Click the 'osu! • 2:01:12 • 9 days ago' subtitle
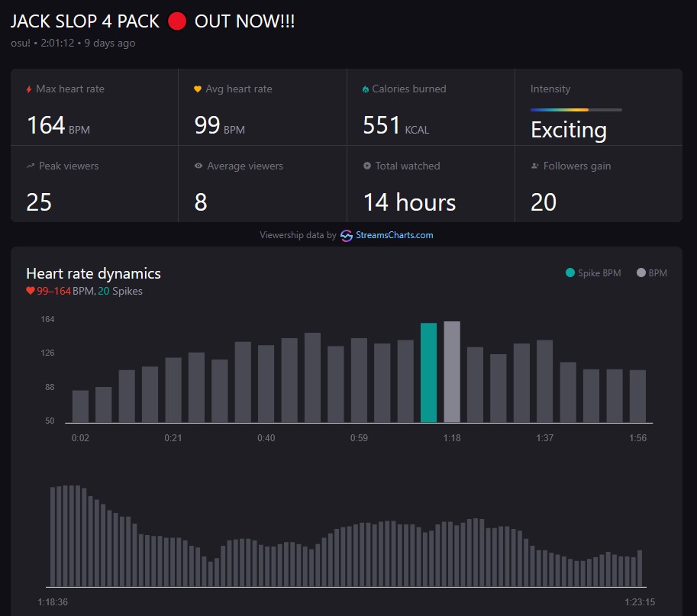Screen dimensions: 697x616 pyautogui.click(x=73, y=43)
